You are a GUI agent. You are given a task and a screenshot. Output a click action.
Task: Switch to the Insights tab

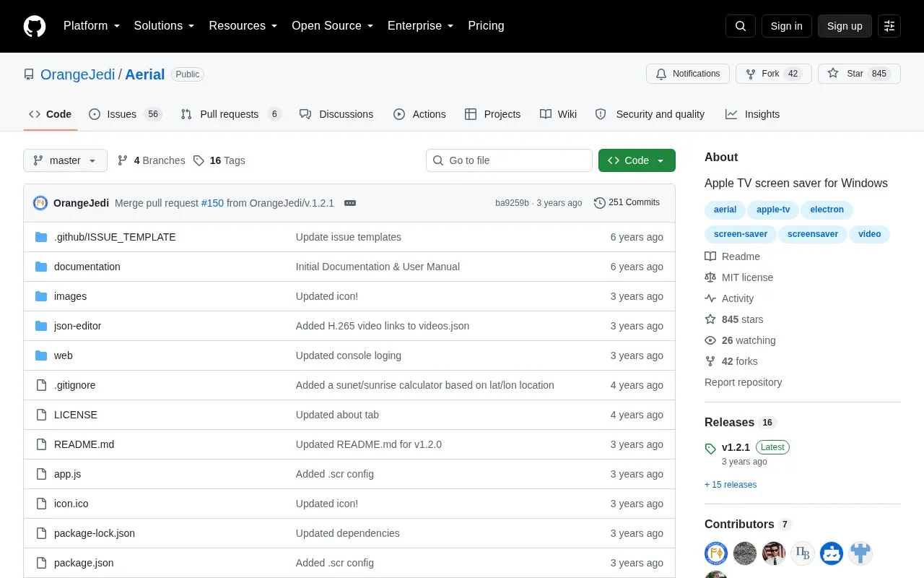click(x=752, y=114)
